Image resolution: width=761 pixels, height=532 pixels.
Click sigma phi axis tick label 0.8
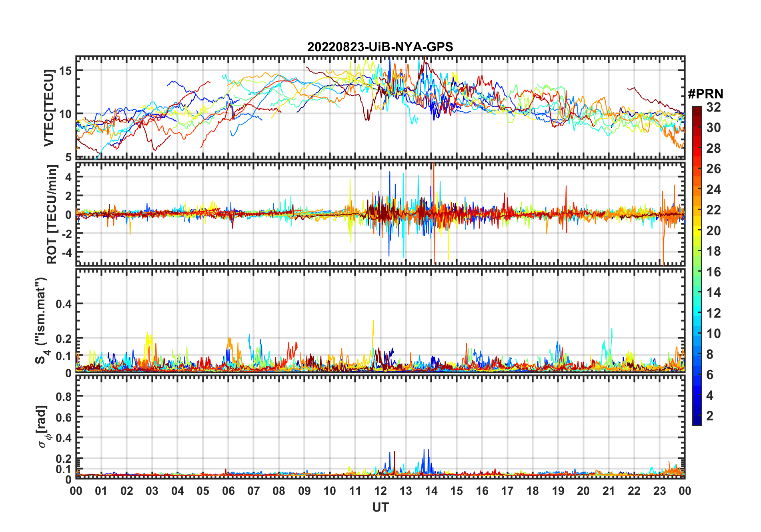click(x=64, y=396)
